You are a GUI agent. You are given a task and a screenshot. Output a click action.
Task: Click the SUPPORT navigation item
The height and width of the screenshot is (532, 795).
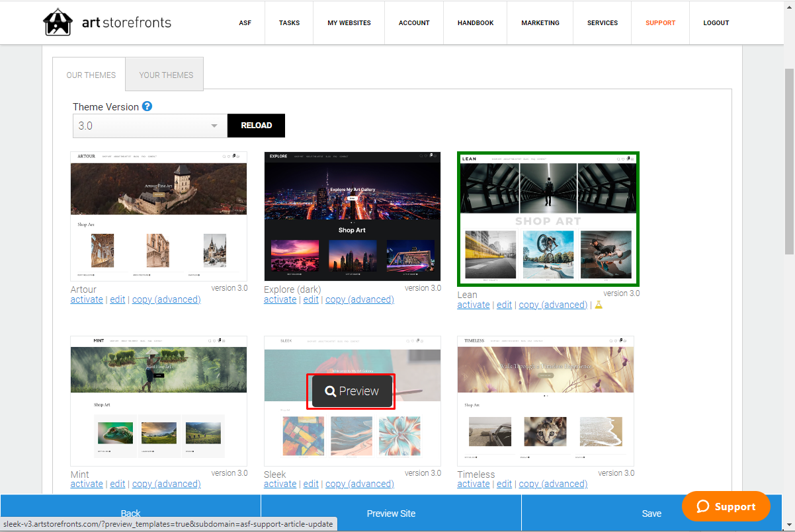tap(661, 22)
